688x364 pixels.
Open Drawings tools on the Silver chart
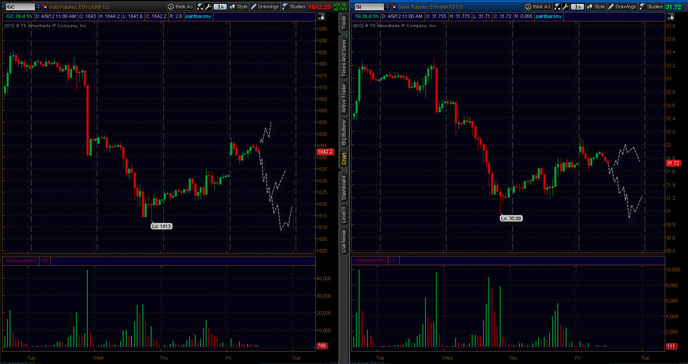621,7
